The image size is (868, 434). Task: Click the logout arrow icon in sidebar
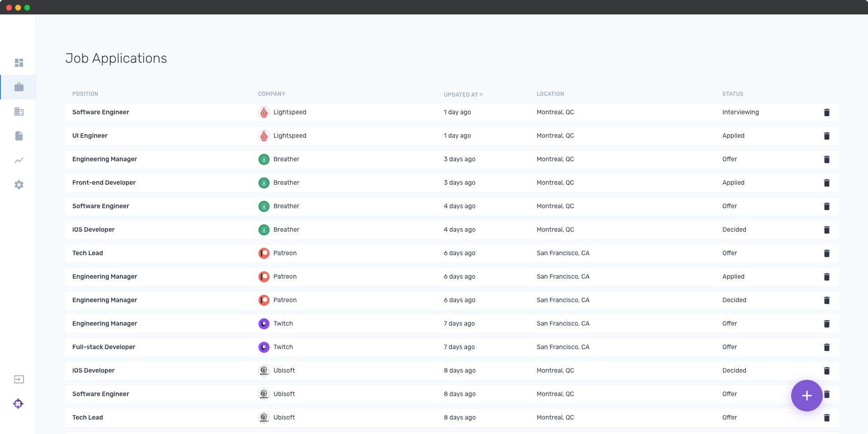point(19,379)
